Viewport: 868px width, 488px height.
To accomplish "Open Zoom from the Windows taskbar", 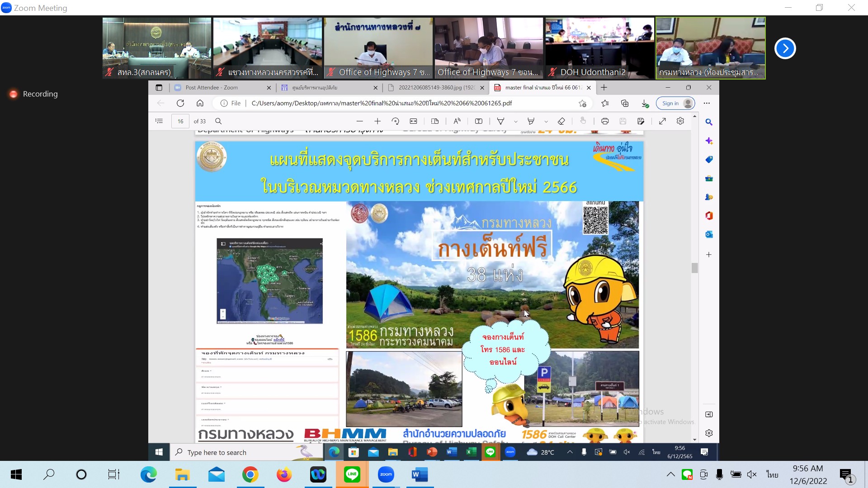I will coord(386,474).
